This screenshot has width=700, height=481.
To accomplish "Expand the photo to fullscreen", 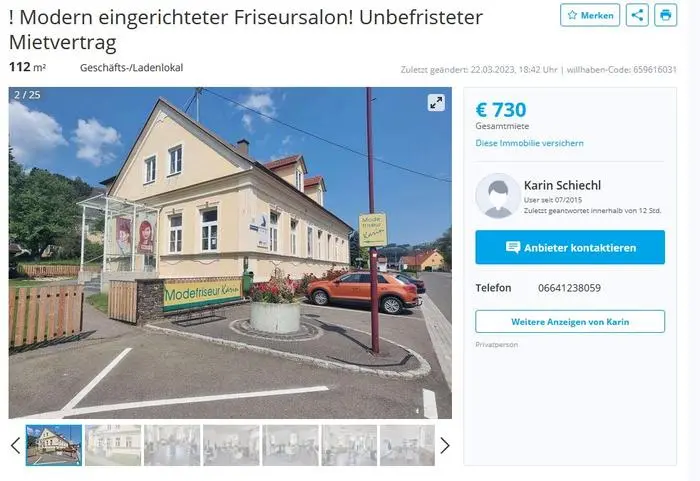I will (x=436, y=103).
